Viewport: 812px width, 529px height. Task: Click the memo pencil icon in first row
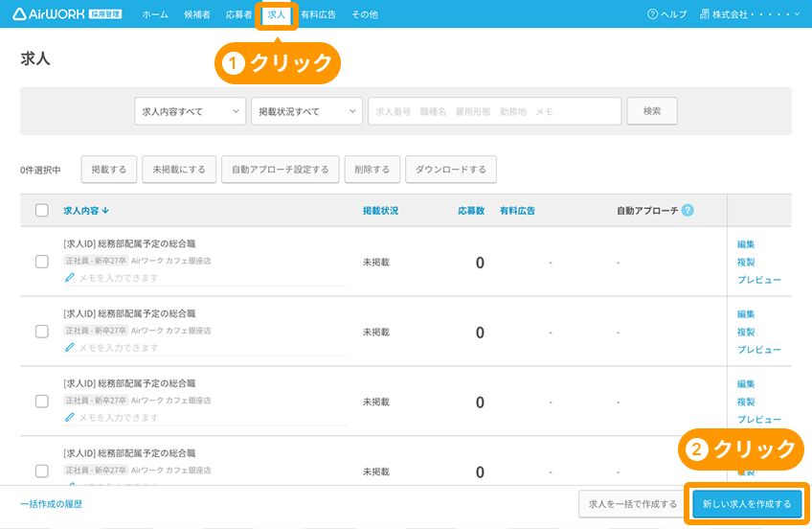point(69,278)
